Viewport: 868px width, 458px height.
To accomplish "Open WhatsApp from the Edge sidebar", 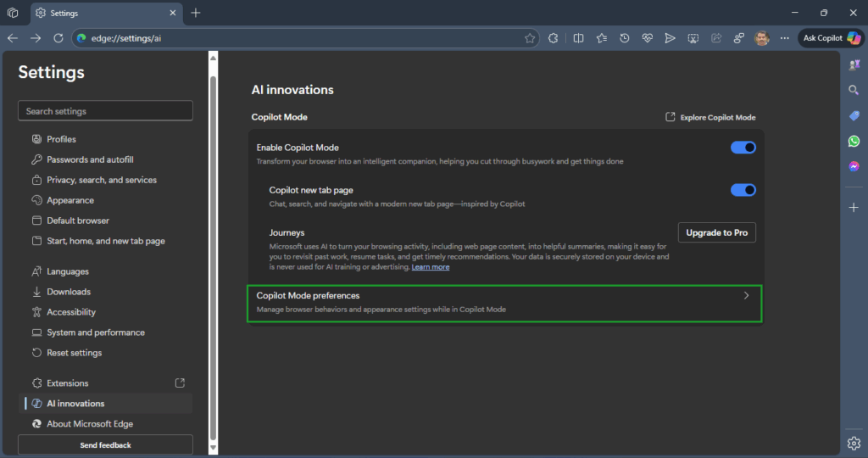I will (854, 142).
